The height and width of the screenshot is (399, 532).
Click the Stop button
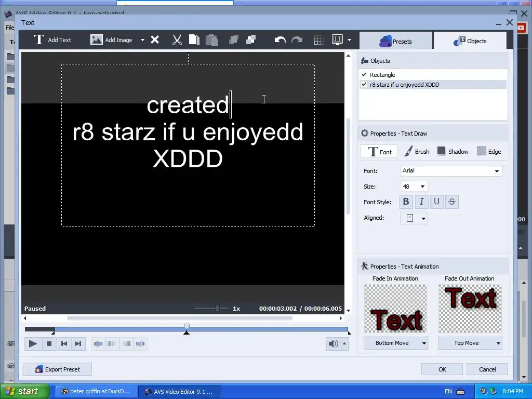pyautogui.click(x=49, y=344)
